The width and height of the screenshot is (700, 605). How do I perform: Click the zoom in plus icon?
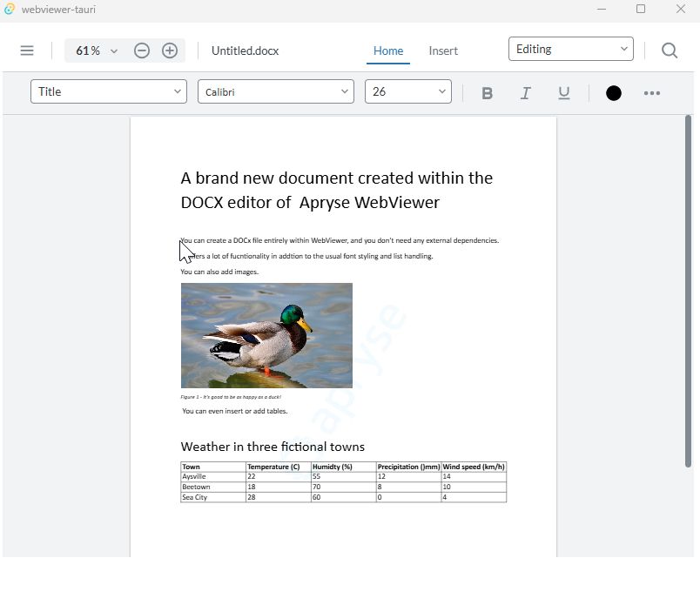170,50
